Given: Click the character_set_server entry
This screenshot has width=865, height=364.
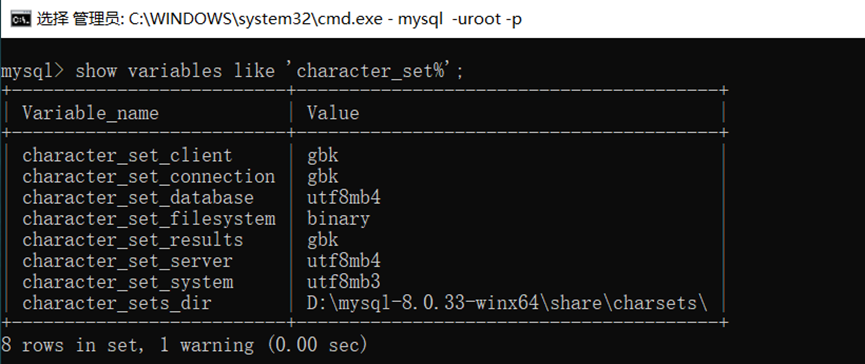Looking at the screenshot, I should pos(127,261).
